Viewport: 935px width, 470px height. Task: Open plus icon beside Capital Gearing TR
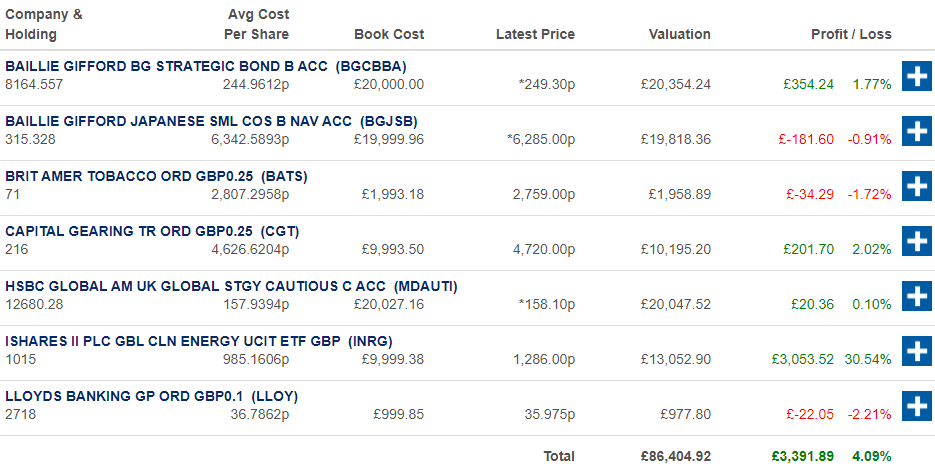(x=916, y=241)
